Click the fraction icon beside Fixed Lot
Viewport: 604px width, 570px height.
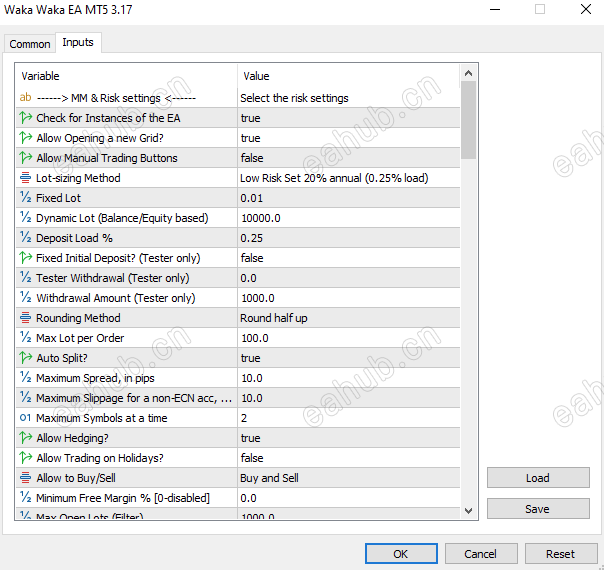point(25,198)
